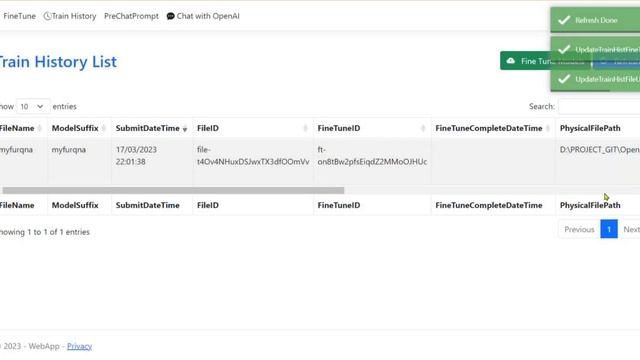Select the ft-on8tBw2pfs FineTuneID cell
640x360 pixels.
[372, 161]
